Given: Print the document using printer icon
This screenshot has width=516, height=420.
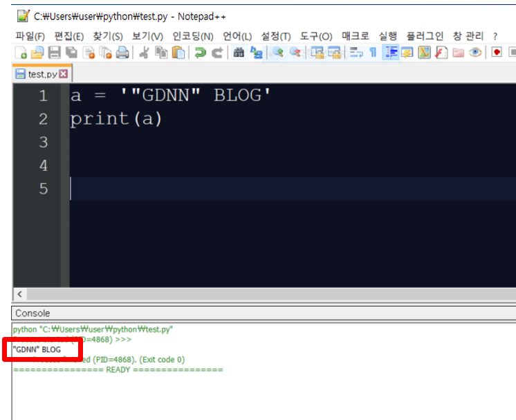Looking at the screenshot, I should point(122,53).
